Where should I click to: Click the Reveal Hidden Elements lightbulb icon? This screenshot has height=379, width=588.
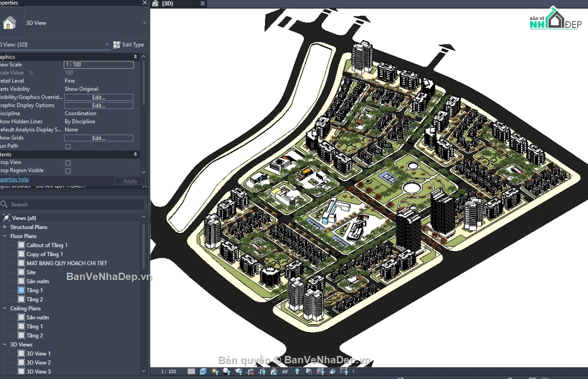point(297,371)
